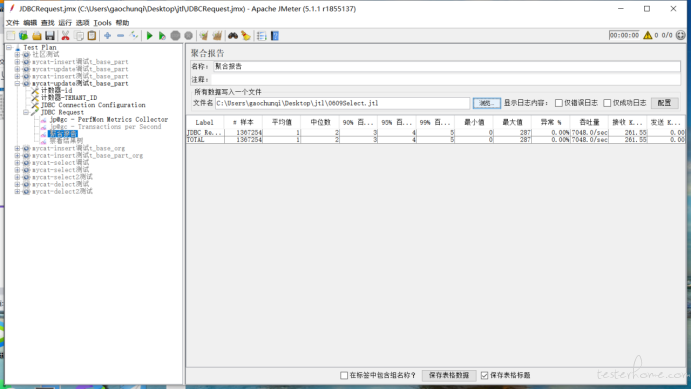
Task: Open the Tools menu
Action: 102,23
